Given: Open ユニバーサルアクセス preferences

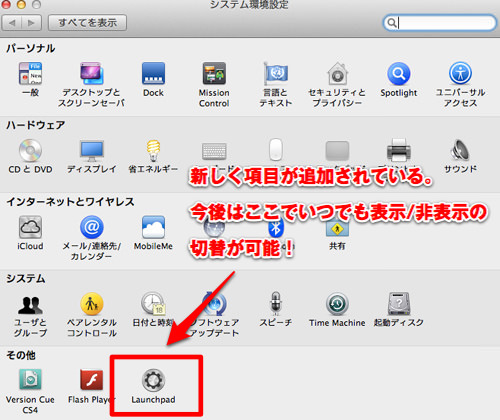Looking at the screenshot, I should tap(460, 74).
